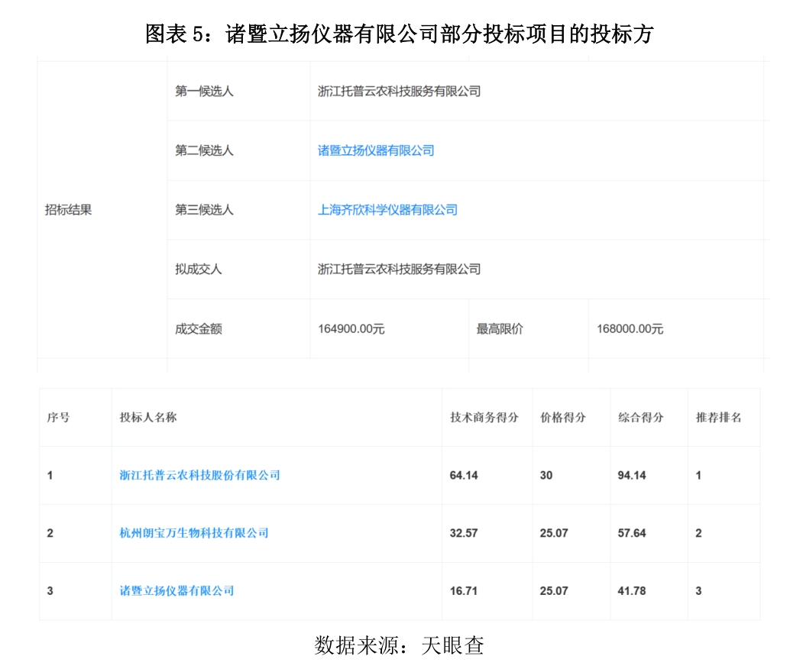
Task: Open the 诸暨立扬仪器有限公司 link in bidder row 3
Action: pyautogui.click(x=176, y=591)
